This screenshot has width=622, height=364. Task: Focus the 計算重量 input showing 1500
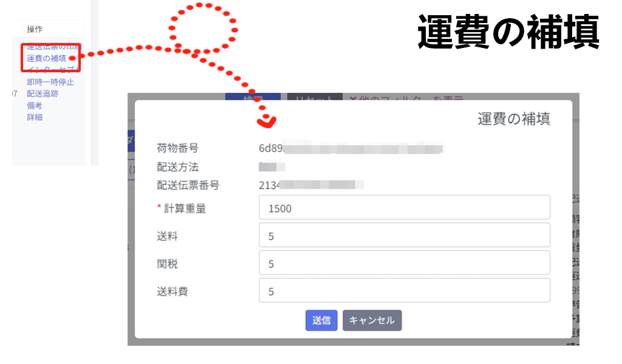[404, 207]
